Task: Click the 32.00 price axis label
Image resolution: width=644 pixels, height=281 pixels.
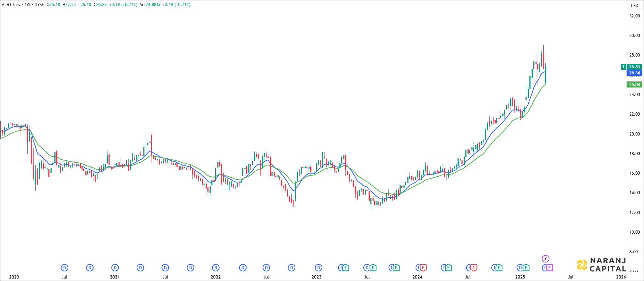Action: pos(634,16)
